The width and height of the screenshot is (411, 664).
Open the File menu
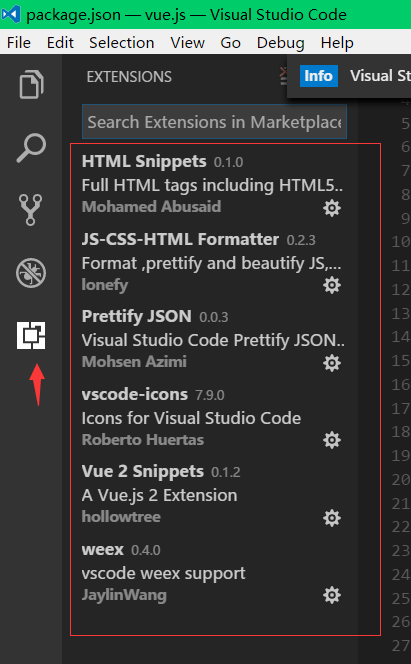point(19,43)
